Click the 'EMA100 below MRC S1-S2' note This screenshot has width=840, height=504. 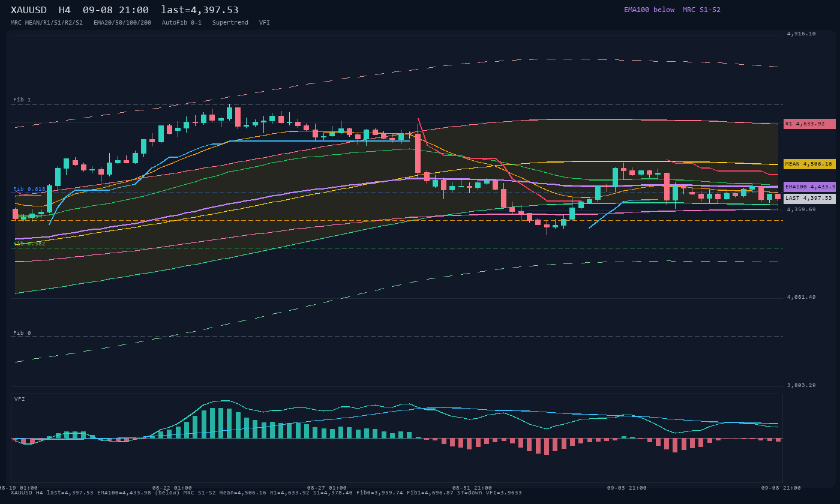click(x=672, y=10)
